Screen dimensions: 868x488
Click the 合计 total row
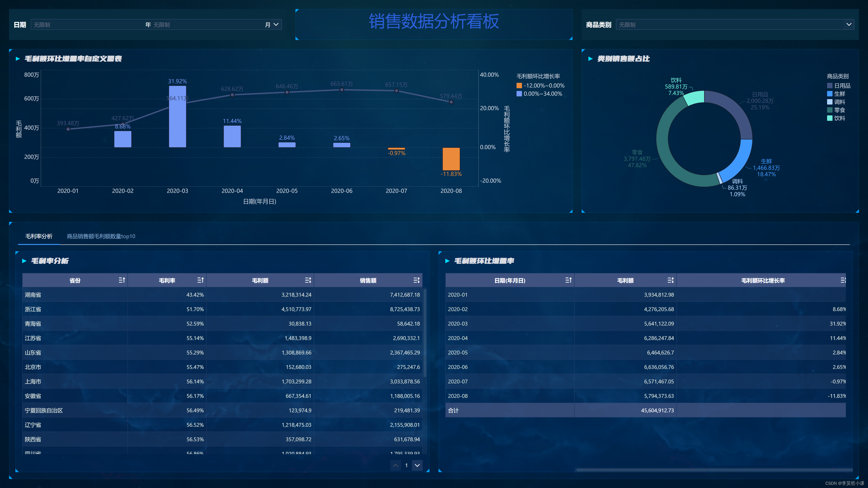pyautogui.click(x=646, y=411)
